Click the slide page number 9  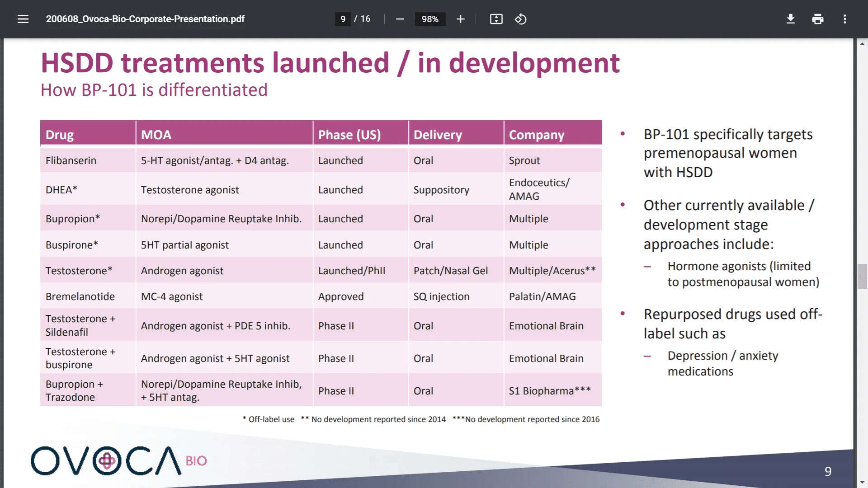(x=828, y=471)
